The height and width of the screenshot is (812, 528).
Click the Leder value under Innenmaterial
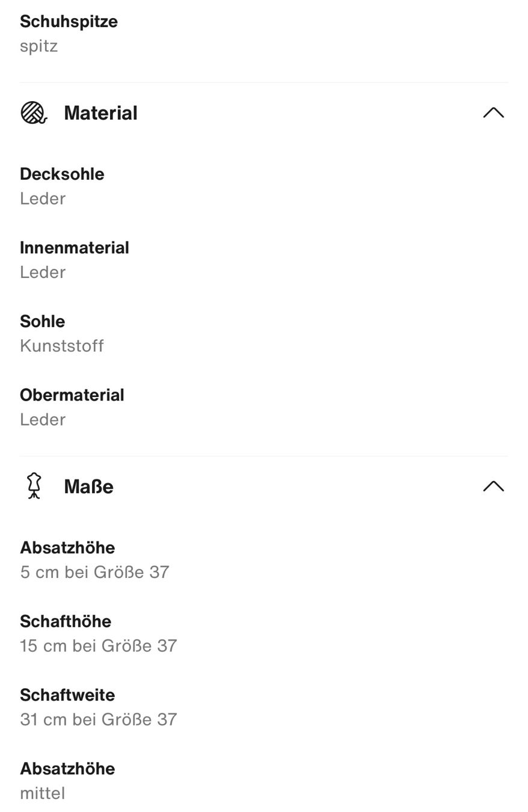(43, 272)
